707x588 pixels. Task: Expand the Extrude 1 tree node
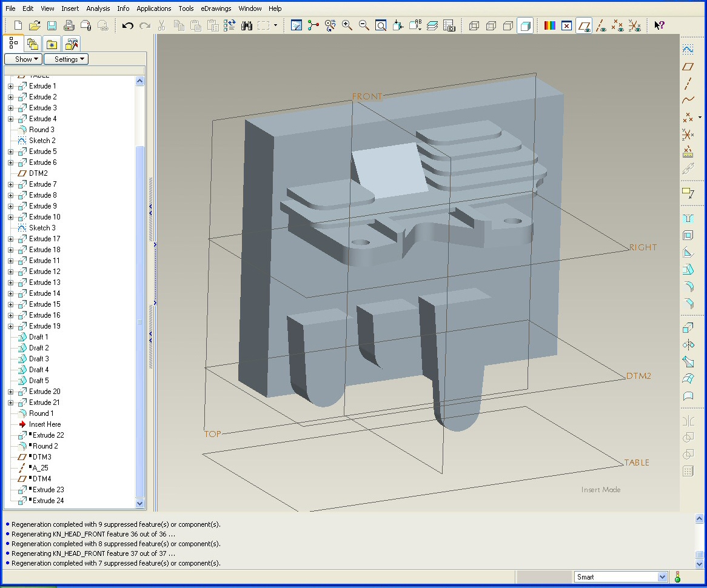(x=10, y=86)
